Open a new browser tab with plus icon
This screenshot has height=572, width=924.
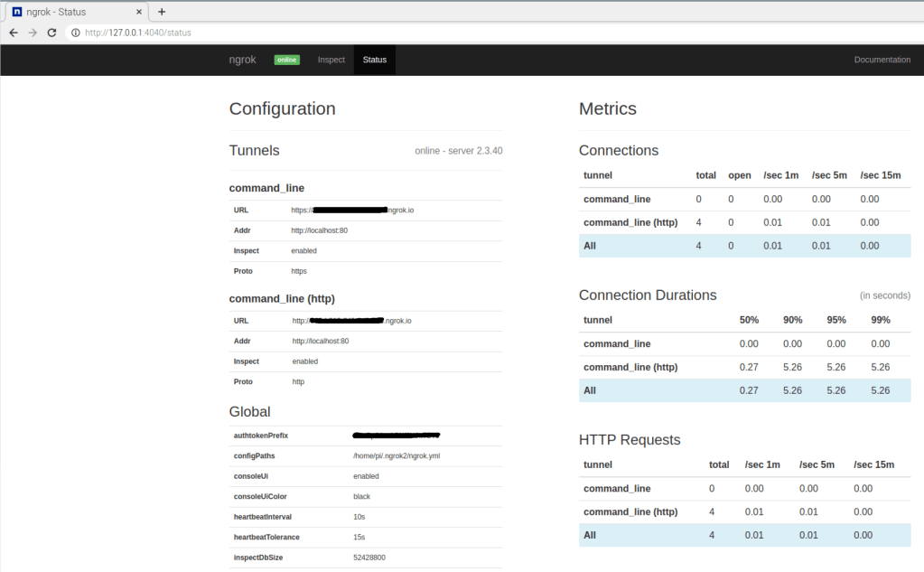pyautogui.click(x=162, y=12)
